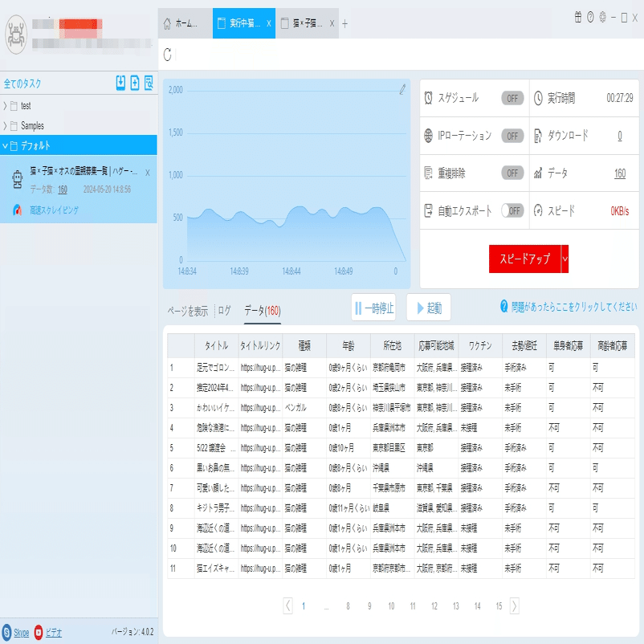Click the データ count 160 link in stats
Image resolution: width=644 pixels, height=644 pixels.
(620, 173)
